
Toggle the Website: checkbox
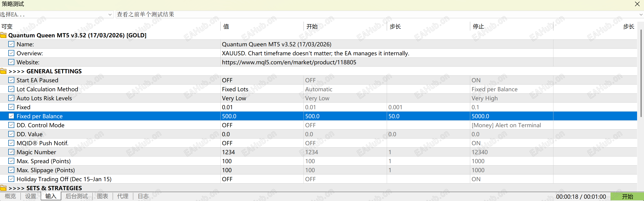(x=11, y=62)
